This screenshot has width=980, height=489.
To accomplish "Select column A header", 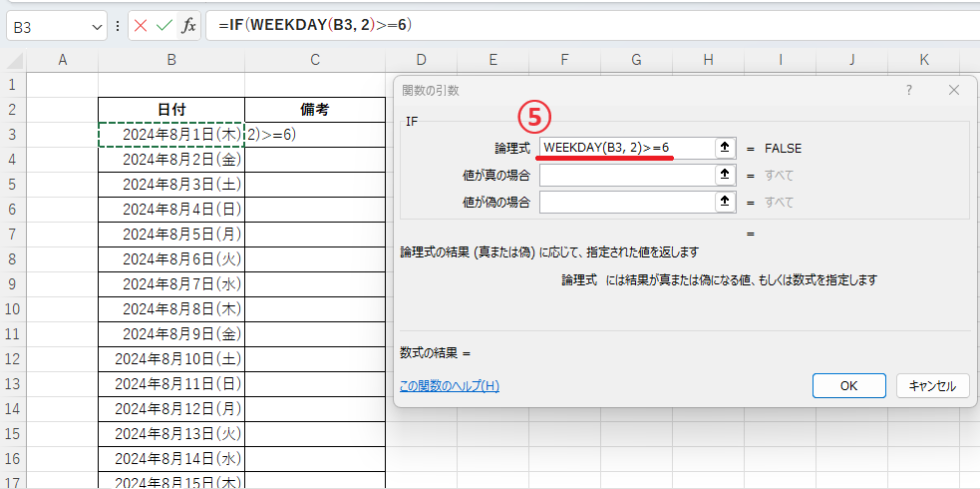I will click(62, 60).
